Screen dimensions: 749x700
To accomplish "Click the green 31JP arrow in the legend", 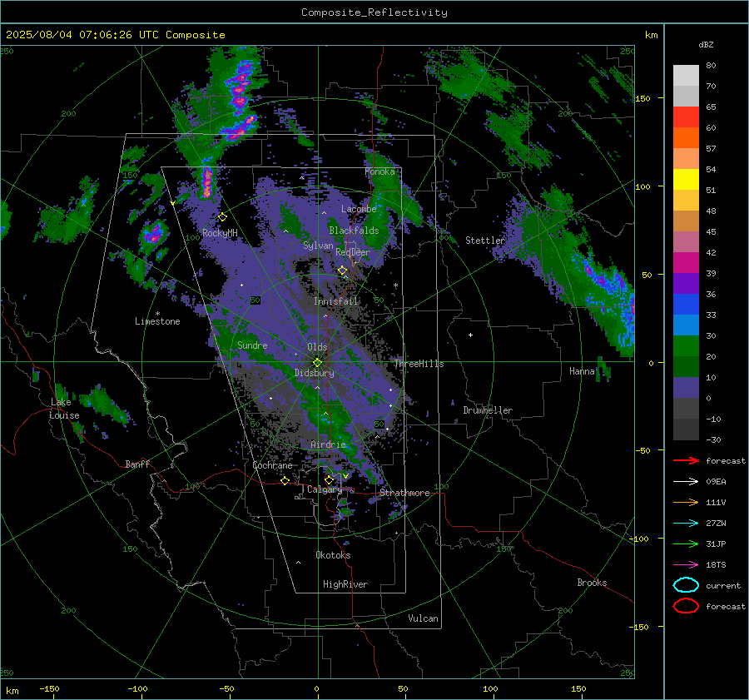I will point(686,544).
